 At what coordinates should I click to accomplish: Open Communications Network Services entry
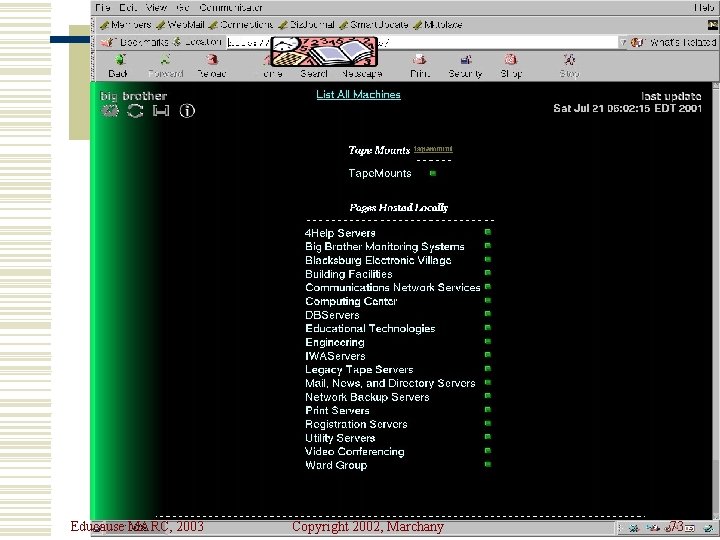393,287
